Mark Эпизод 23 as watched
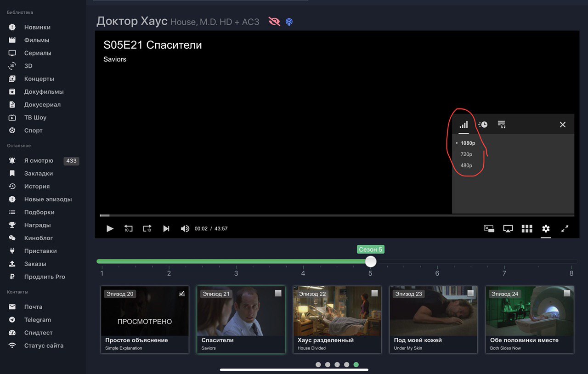Screen dimensions: 588x374 tap(470, 293)
